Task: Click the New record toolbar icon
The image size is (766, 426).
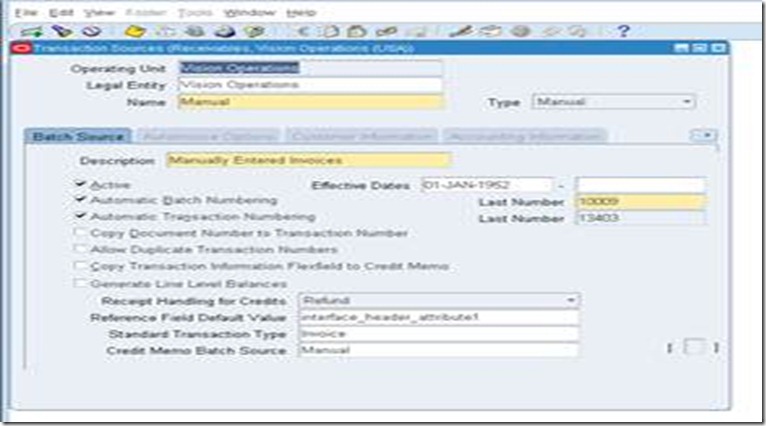Action: [32, 32]
